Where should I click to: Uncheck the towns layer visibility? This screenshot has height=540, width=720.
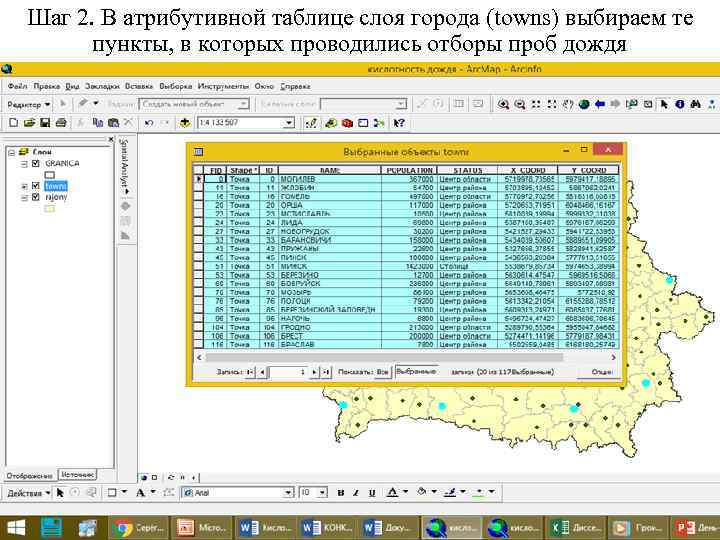click(x=36, y=186)
